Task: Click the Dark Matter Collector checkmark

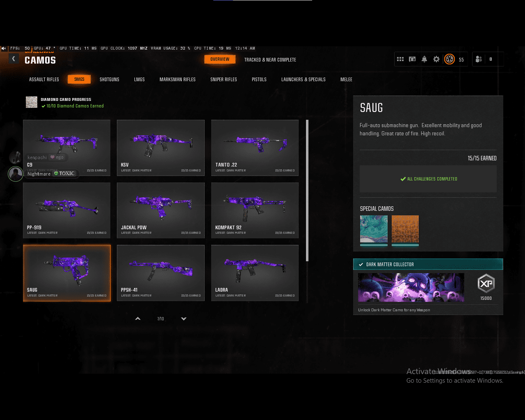Action: click(x=361, y=265)
